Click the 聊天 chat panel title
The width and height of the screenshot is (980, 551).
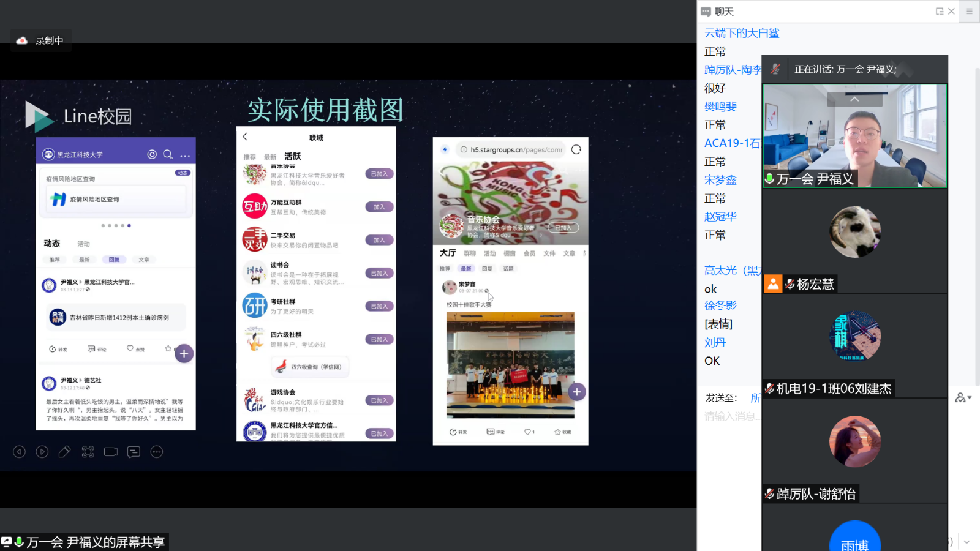click(x=724, y=12)
